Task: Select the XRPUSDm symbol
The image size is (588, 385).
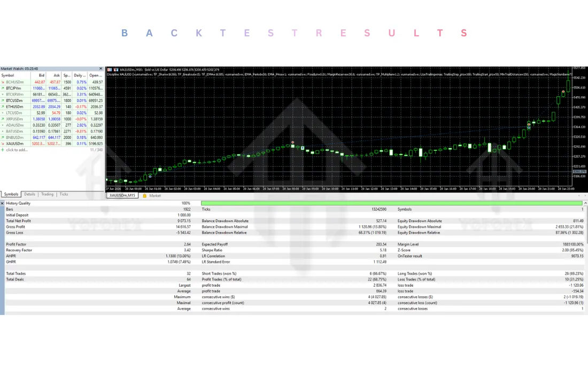Action: coord(14,119)
